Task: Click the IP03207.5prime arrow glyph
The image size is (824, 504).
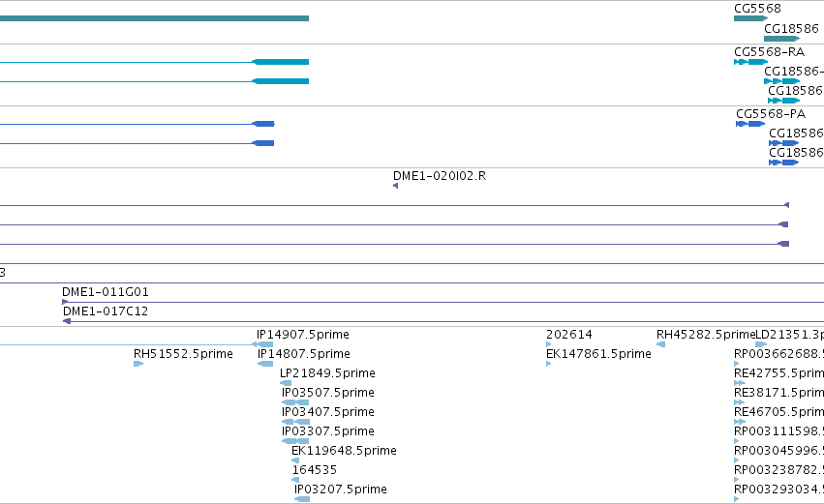Action: pos(302,499)
